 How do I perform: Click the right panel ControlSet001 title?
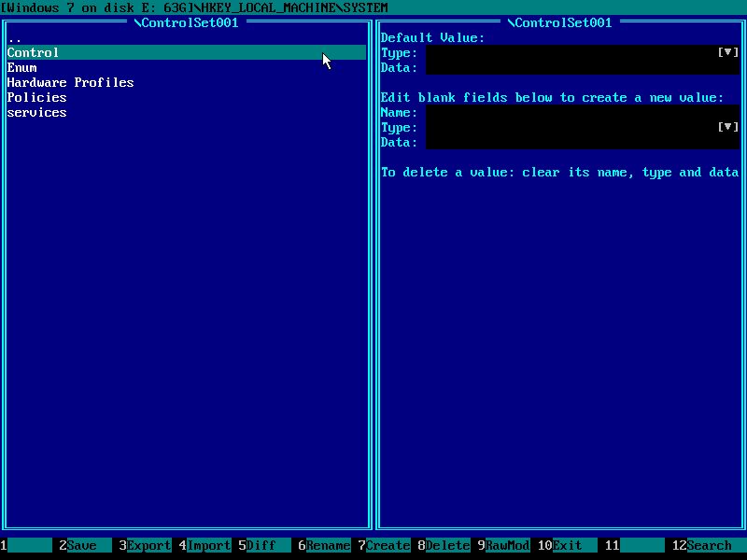pos(559,22)
